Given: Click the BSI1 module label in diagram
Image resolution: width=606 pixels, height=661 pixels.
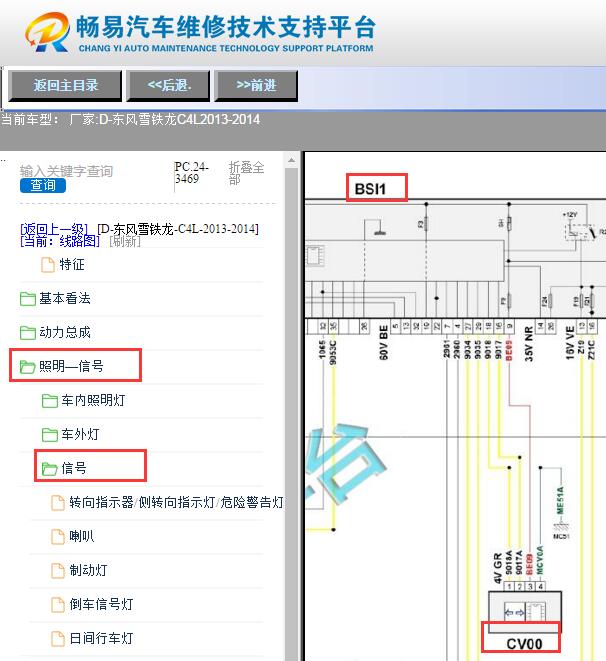Looking at the screenshot, I should [370, 189].
